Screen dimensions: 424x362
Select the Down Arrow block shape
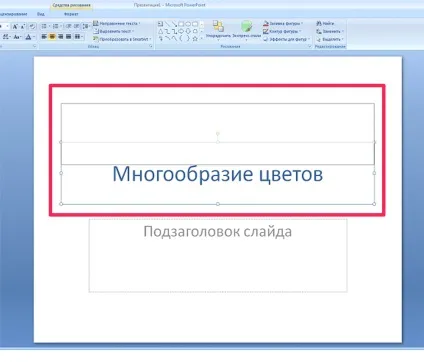click(188, 31)
